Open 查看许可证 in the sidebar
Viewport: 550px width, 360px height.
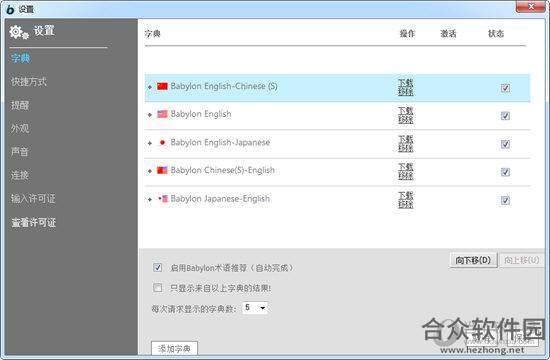tap(34, 222)
